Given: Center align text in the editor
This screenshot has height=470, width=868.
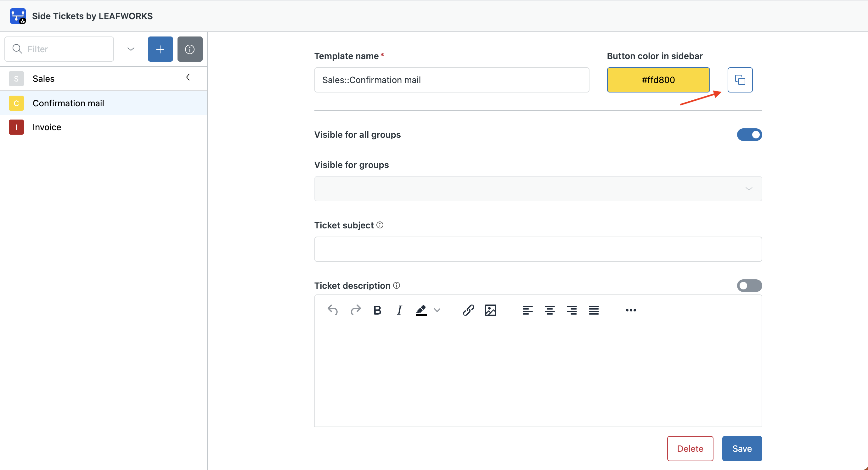Looking at the screenshot, I should point(549,310).
